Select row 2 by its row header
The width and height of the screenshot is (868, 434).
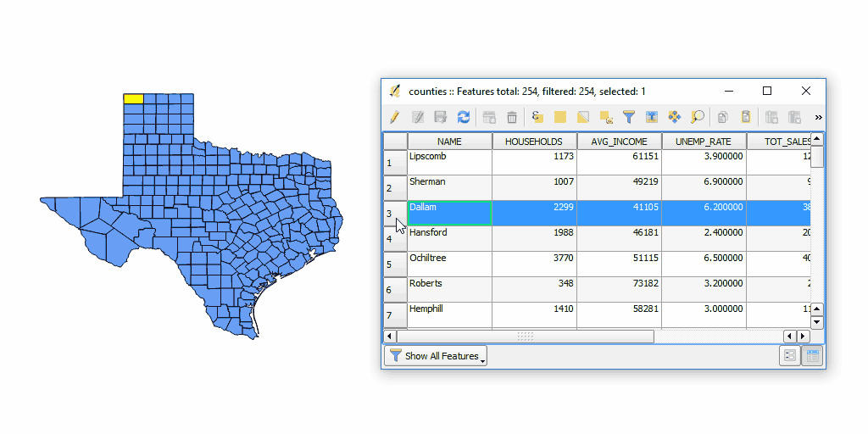click(395, 188)
